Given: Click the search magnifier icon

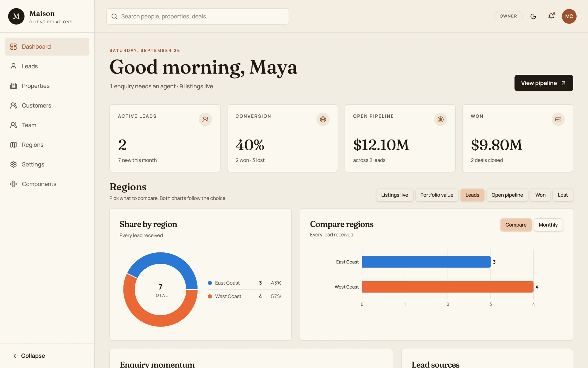Looking at the screenshot, I should pyautogui.click(x=114, y=16).
